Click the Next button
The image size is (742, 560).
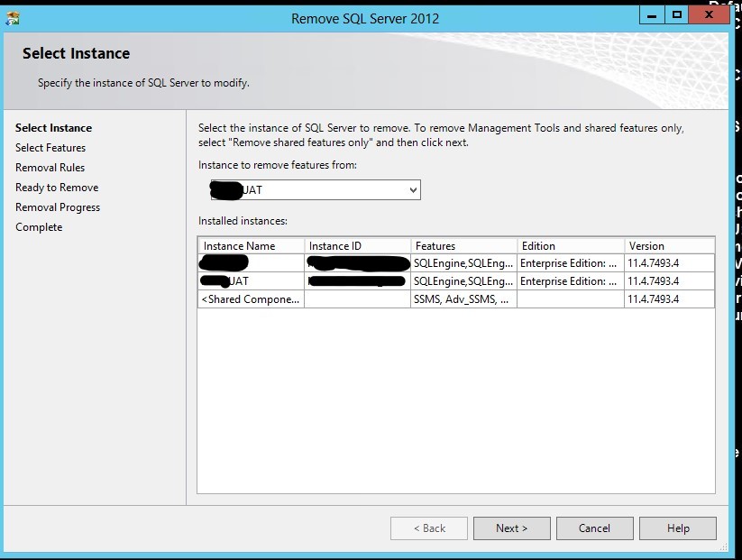pos(511,528)
